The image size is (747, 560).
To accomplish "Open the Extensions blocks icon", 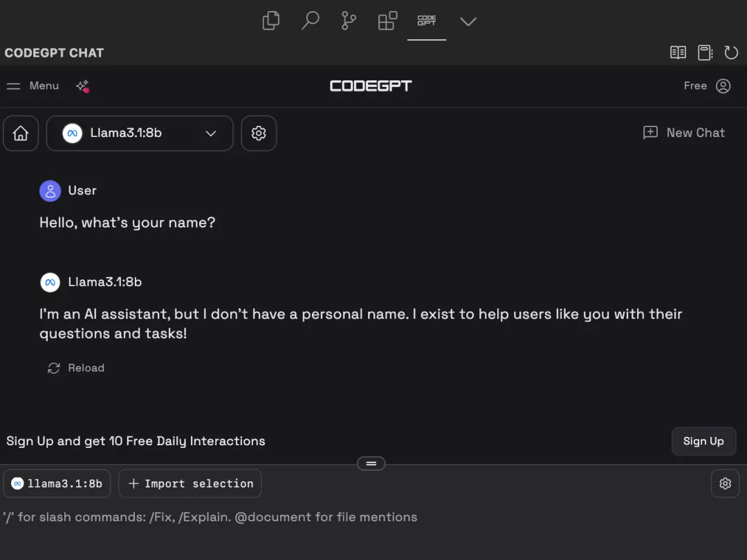I will point(387,21).
